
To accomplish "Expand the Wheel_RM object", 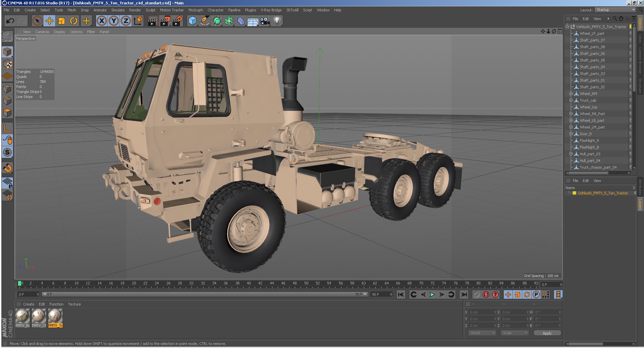I will tap(571, 94).
